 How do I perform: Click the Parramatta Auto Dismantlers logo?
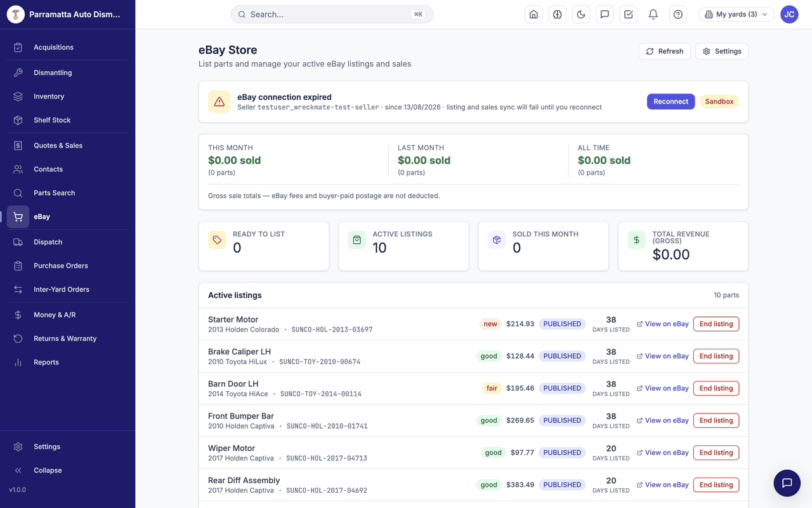[15, 15]
